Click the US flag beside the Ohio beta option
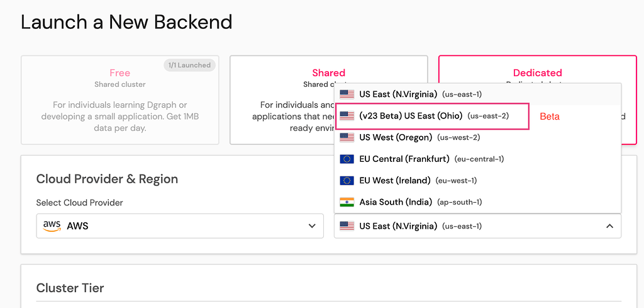Screen dimensions: 644x308 (347, 116)
